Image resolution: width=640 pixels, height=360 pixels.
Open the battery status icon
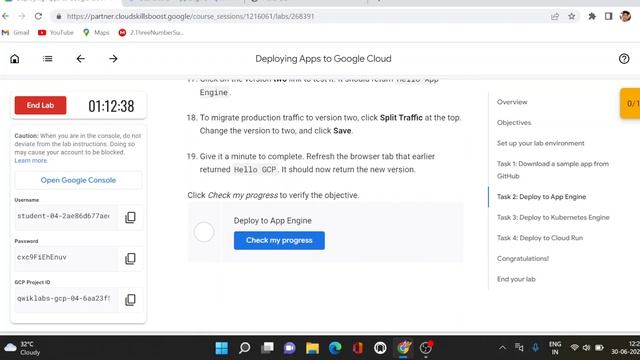[599, 348]
